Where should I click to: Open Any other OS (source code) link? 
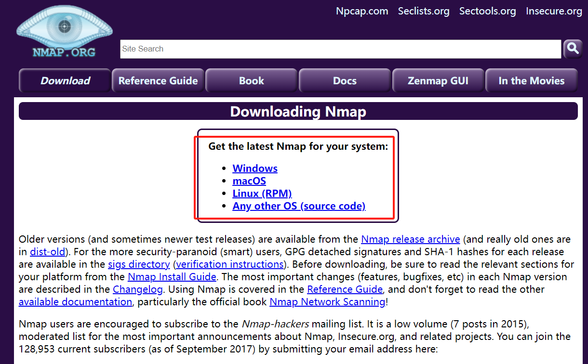click(299, 206)
